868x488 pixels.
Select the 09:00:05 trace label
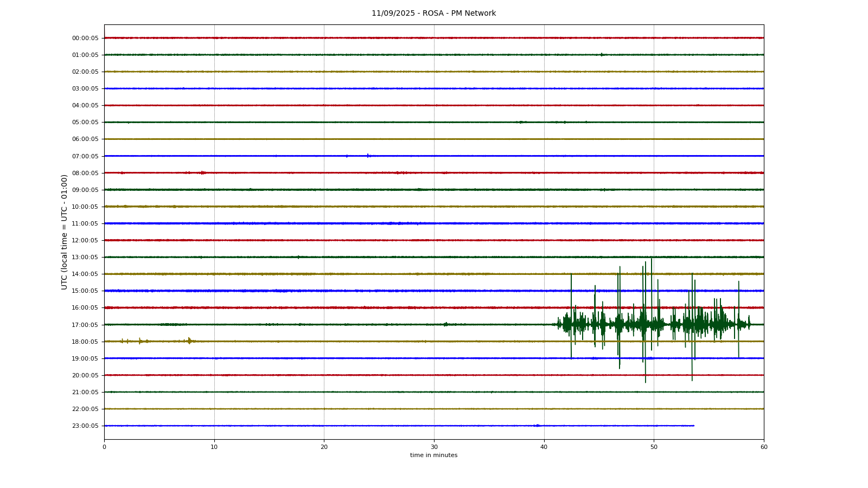click(85, 190)
